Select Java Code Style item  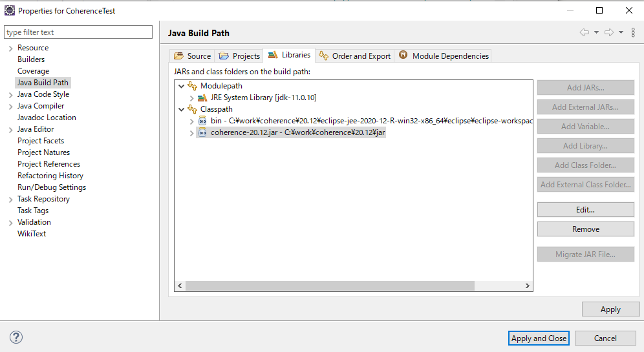[x=43, y=94]
